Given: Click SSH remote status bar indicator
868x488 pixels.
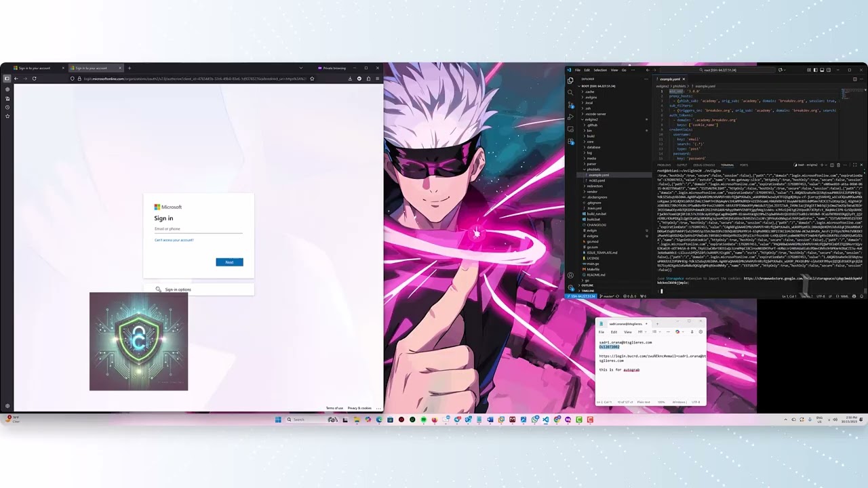Looking at the screenshot, I should [x=581, y=296].
